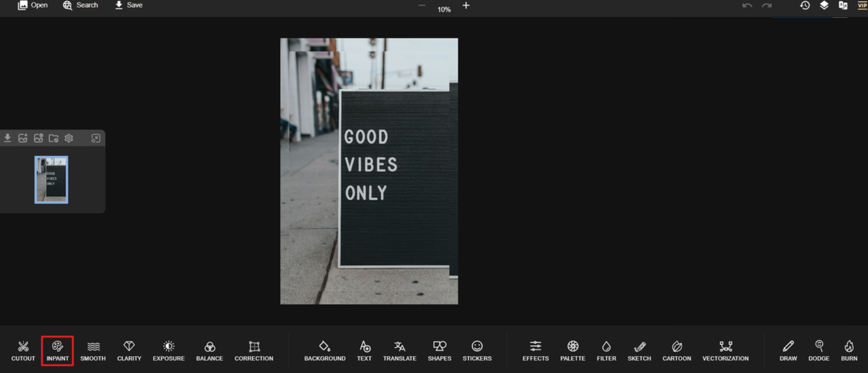Open the Stickers panel
This screenshot has width=868, height=373.
477,351
